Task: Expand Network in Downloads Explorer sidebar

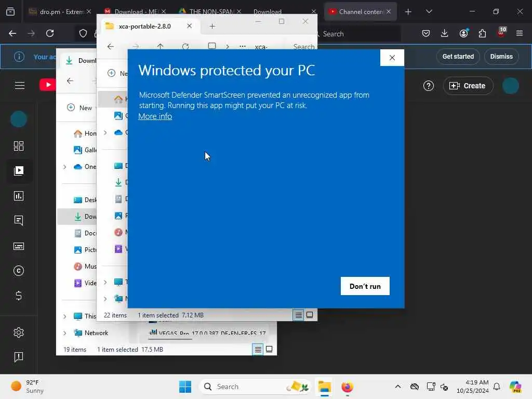Action: (x=64, y=333)
